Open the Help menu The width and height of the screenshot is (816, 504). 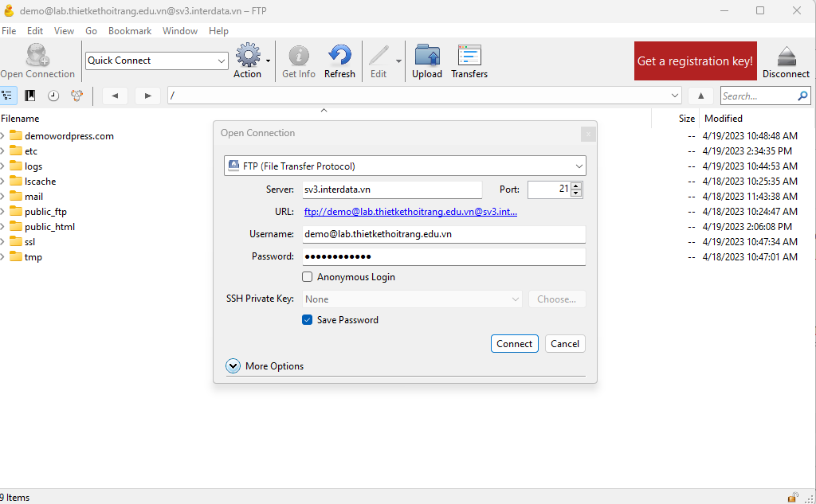218,31
